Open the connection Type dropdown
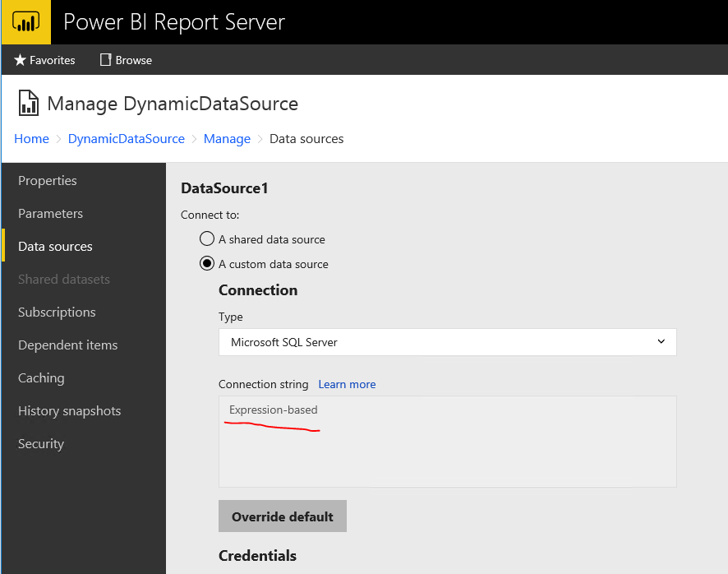Image resolution: width=728 pixels, height=574 pixels. pyautogui.click(x=447, y=342)
